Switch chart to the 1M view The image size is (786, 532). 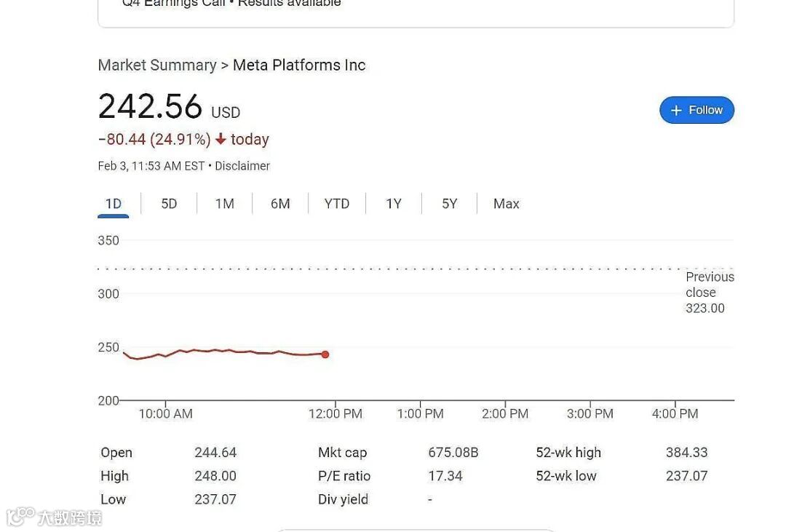tap(224, 204)
